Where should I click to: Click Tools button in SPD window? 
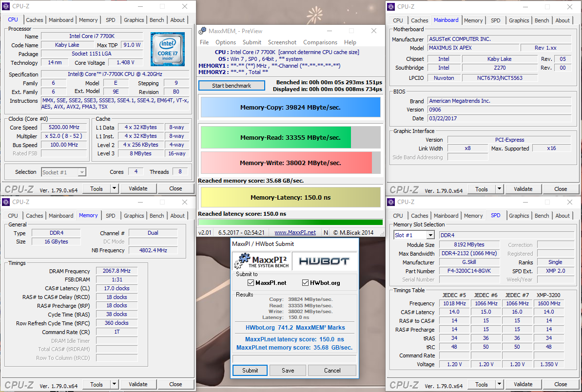click(482, 384)
